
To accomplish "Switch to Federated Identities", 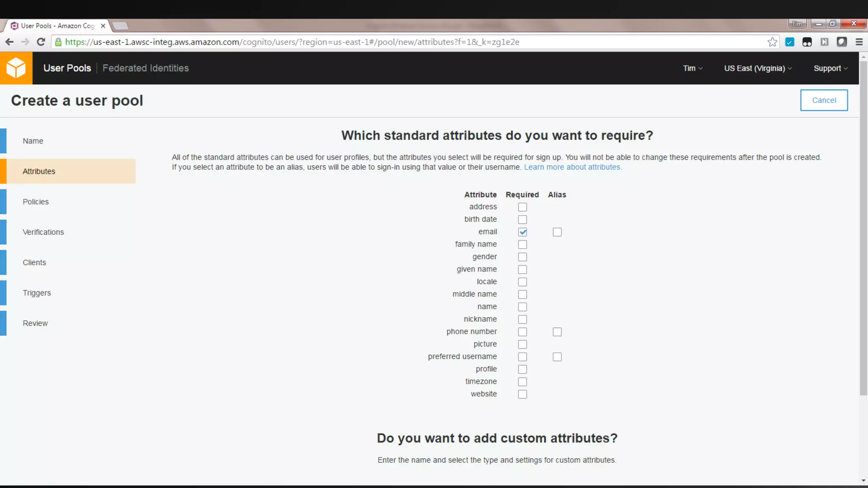I will pyautogui.click(x=145, y=68).
